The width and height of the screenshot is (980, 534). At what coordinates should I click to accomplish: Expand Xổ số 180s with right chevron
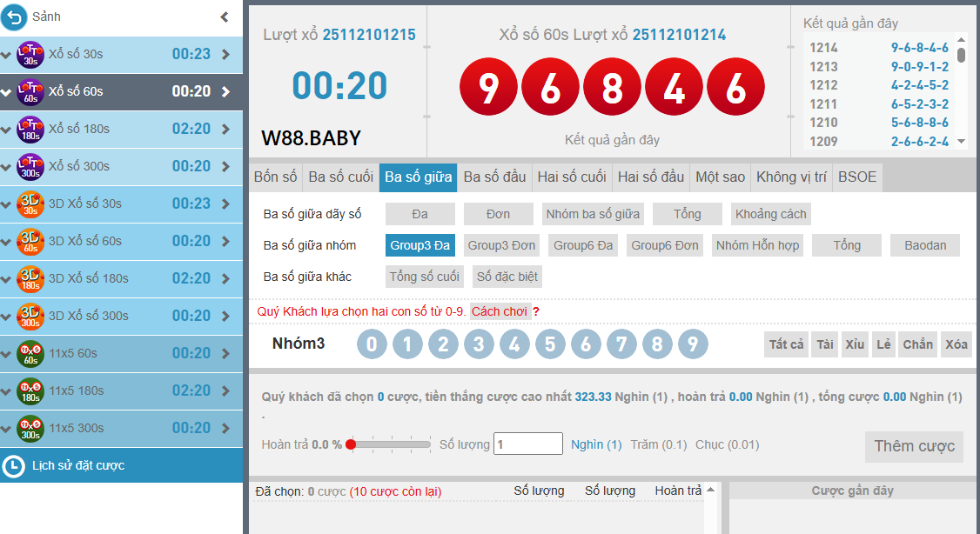coord(226,130)
